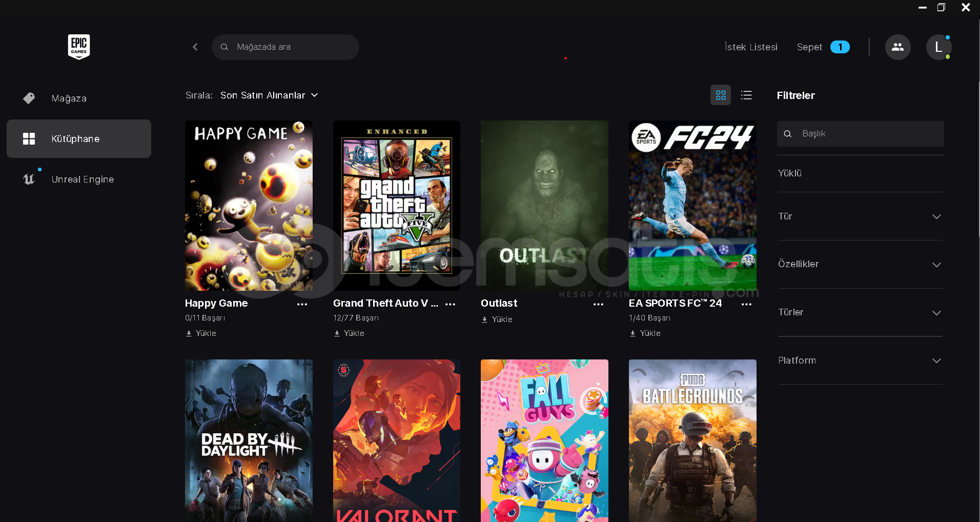Click the cart item count badge

[840, 47]
